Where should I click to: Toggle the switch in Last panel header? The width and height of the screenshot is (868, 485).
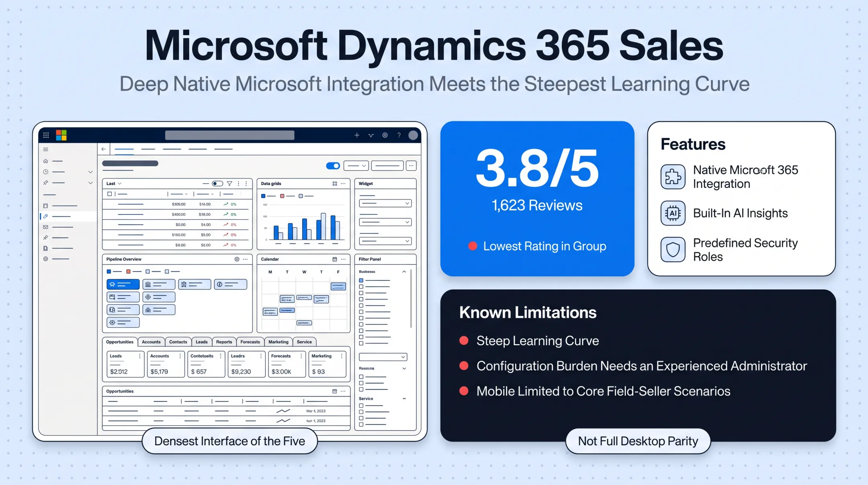[x=217, y=183]
